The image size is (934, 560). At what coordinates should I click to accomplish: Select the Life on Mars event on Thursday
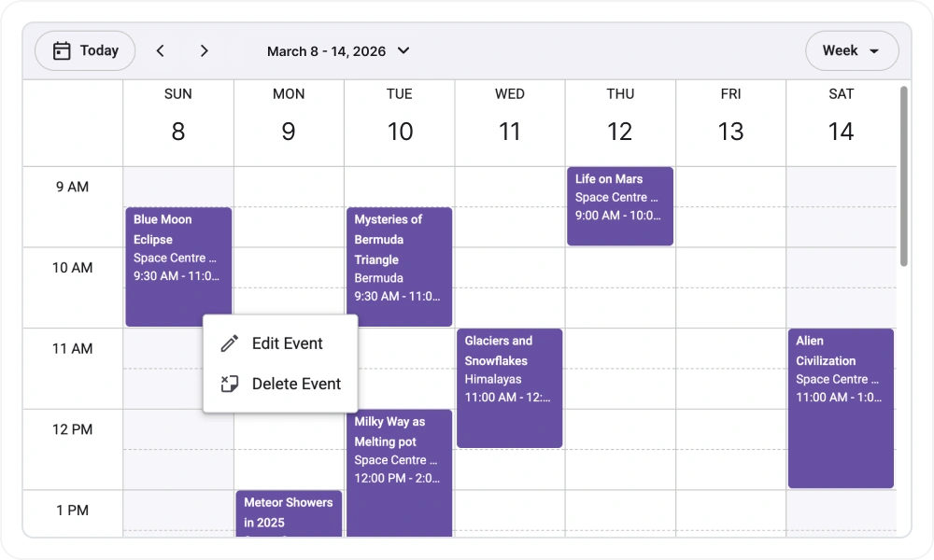pos(619,205)
